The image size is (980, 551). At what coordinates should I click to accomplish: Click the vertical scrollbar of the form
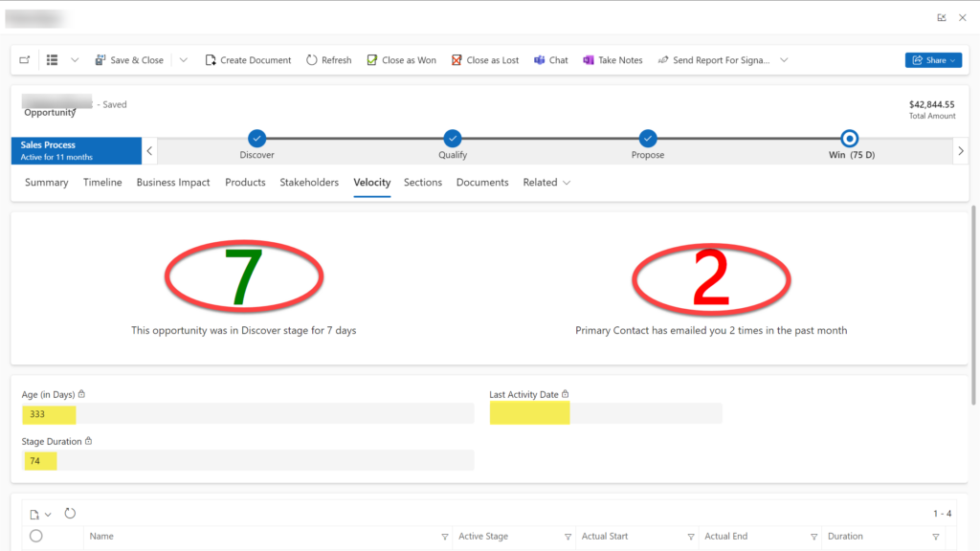click(973, 305)
